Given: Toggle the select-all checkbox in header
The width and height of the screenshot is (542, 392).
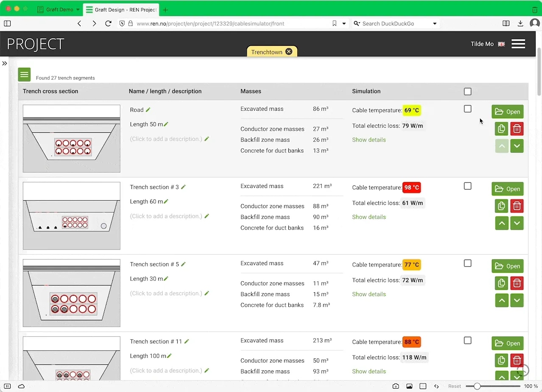Looking at the screenshot, I should [467, 91].
